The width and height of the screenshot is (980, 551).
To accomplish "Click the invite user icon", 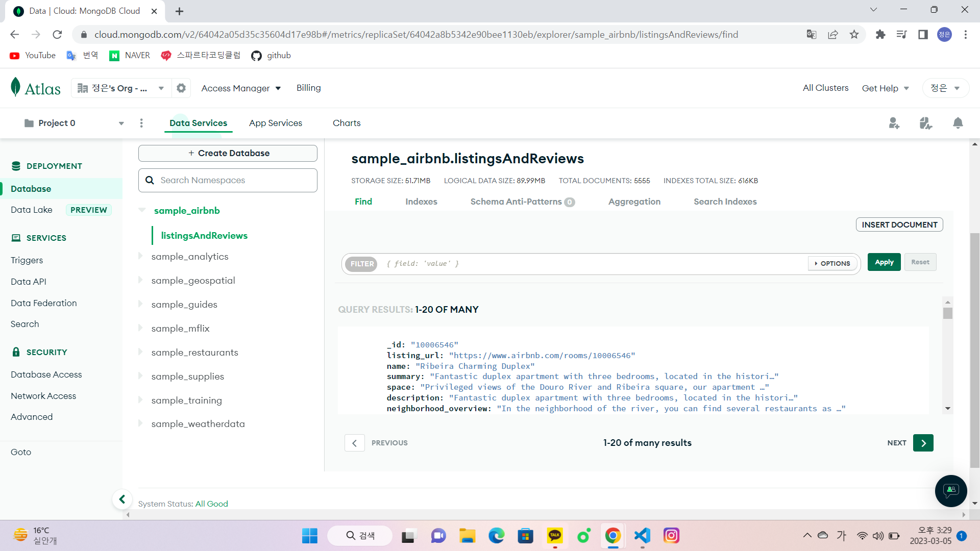I will click(x=894, y=123).
